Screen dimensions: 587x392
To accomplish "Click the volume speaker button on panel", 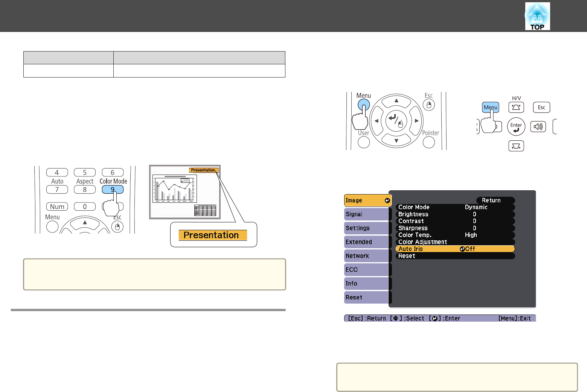I will click(x=538, y=127).
